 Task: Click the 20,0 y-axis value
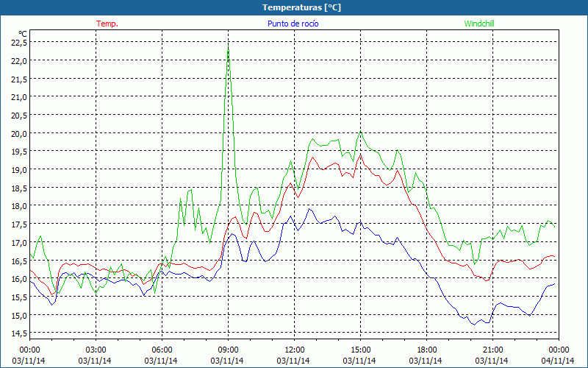[19, 133]
